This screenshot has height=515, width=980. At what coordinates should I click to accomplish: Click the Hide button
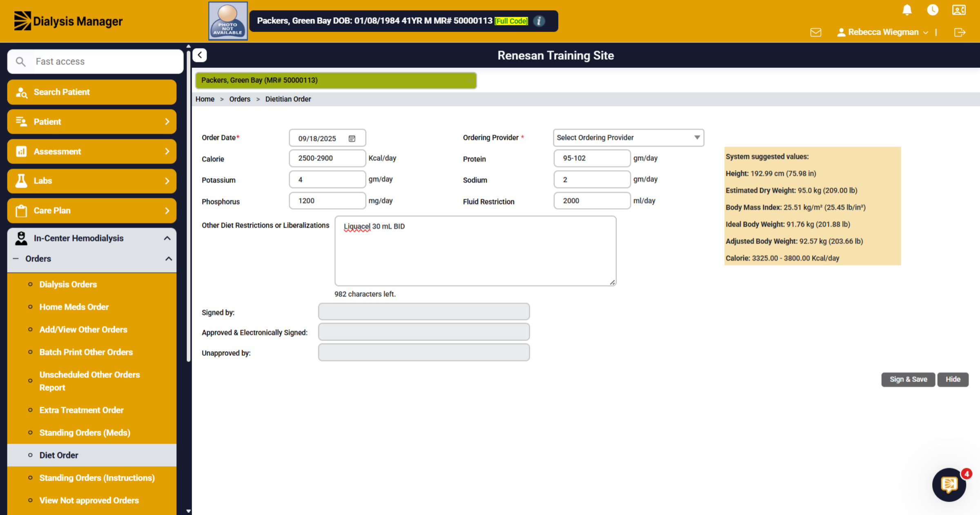tap(953, 380)
